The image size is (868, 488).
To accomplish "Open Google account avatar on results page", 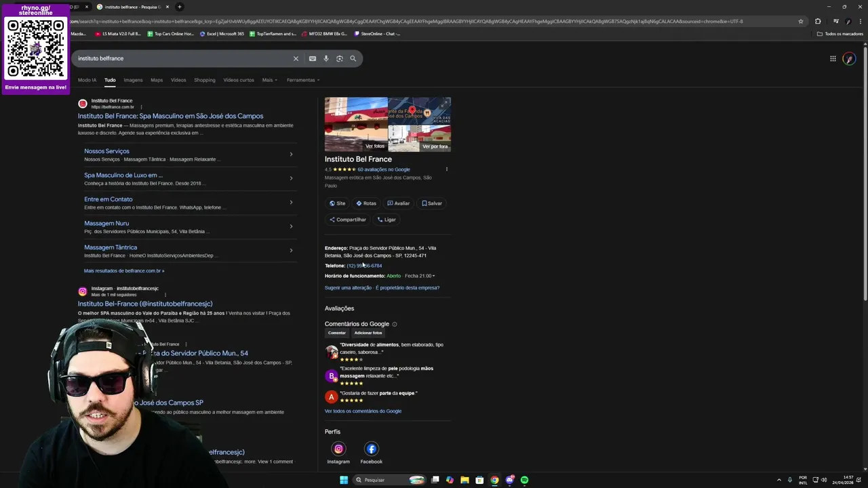I will [849, 59].
